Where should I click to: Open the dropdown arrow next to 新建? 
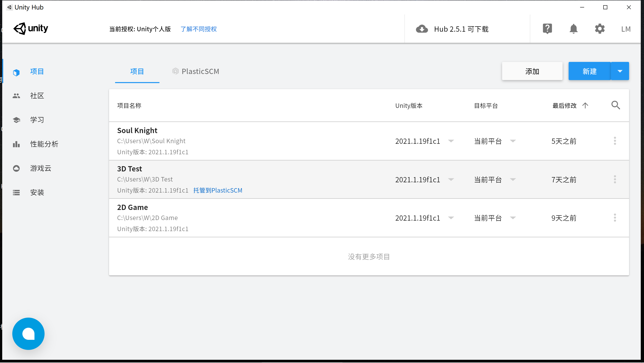point(620,71)
